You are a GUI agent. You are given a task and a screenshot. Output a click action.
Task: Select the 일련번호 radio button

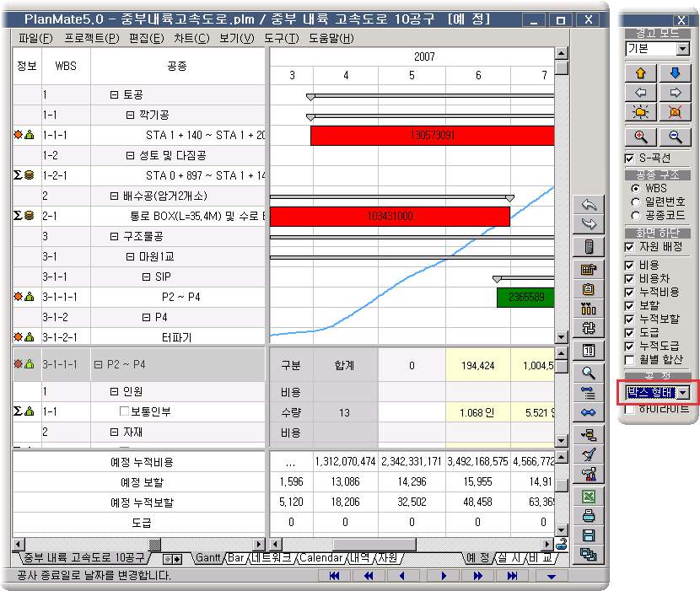[x=634, y=201]
